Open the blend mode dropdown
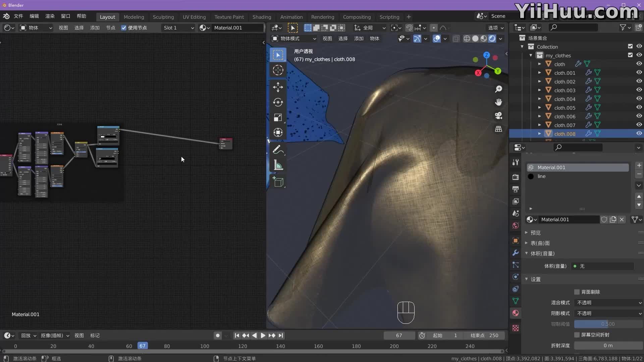644x362 pixels. (x=608, y=303)
